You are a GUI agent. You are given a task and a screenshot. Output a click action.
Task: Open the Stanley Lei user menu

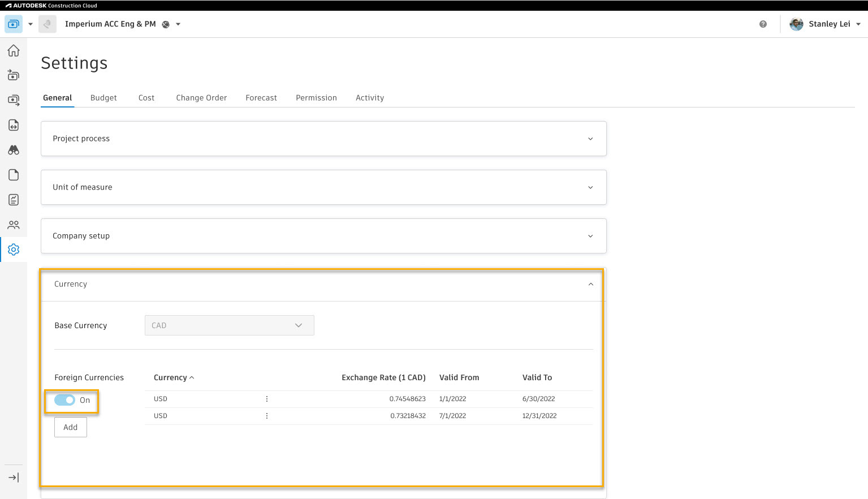click(829, 24)
